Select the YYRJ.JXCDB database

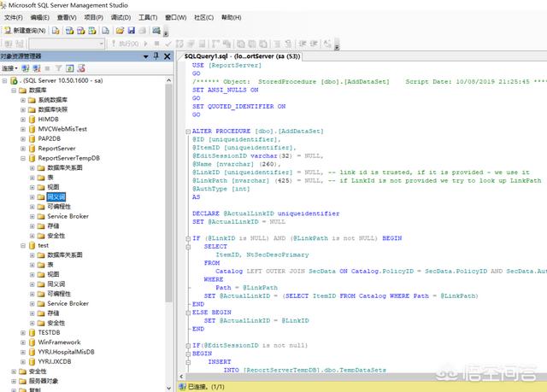[x=55, y=362]
